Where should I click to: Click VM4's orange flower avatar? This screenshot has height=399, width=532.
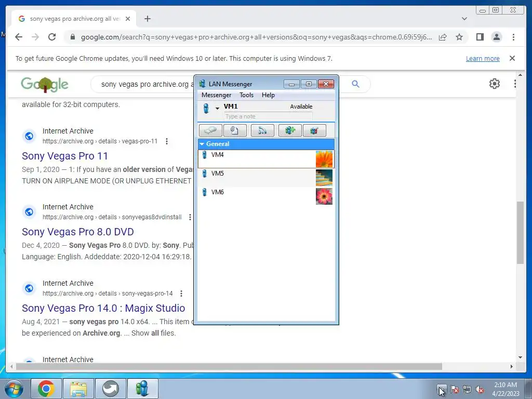(x=324, y=159)
